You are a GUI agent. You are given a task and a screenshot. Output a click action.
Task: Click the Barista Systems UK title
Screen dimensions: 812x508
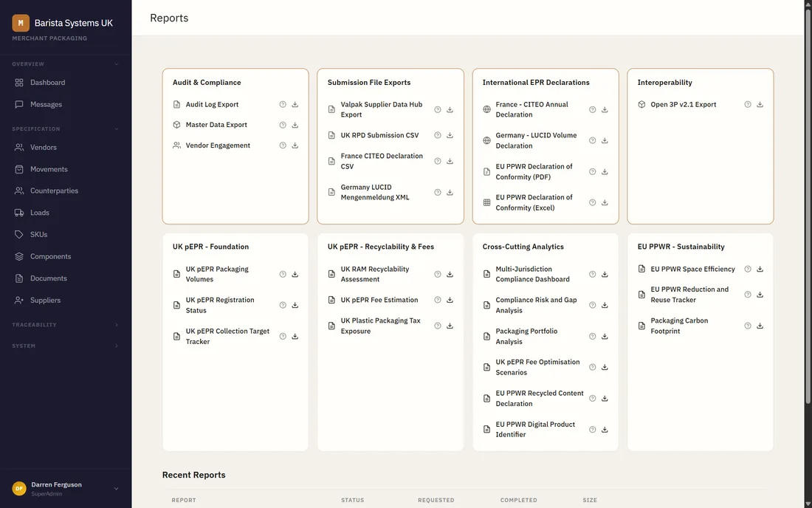click(74, 23)
